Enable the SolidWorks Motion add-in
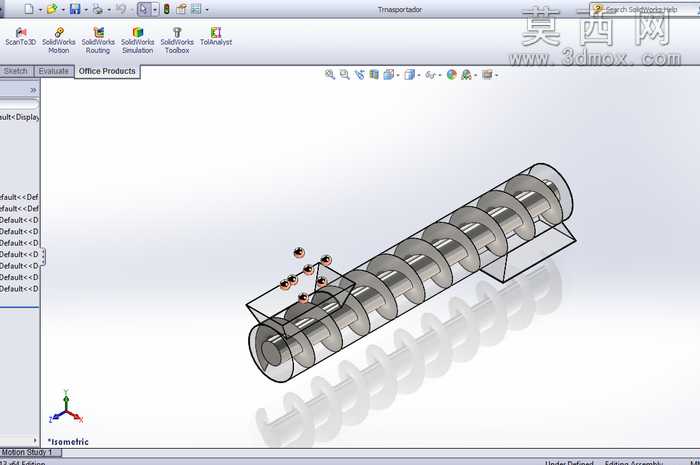The height and width of the screenshot is (465, 700). click(x=59, y=41)
